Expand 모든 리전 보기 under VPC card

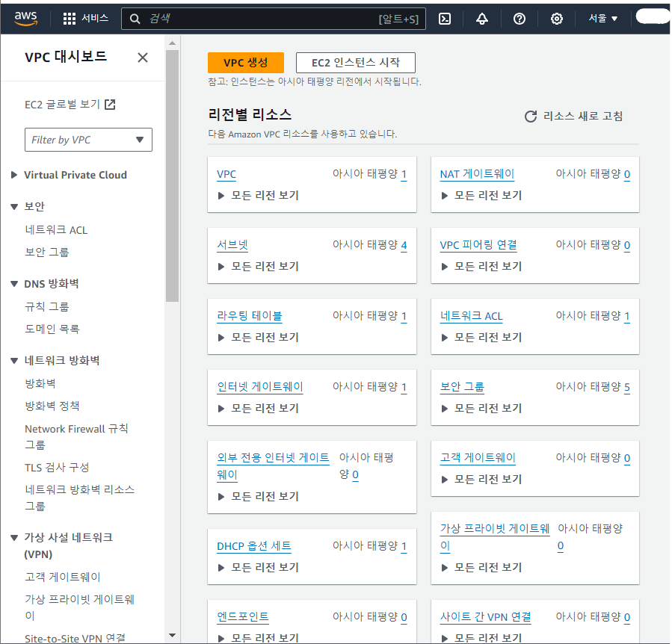tap(259, 196)
